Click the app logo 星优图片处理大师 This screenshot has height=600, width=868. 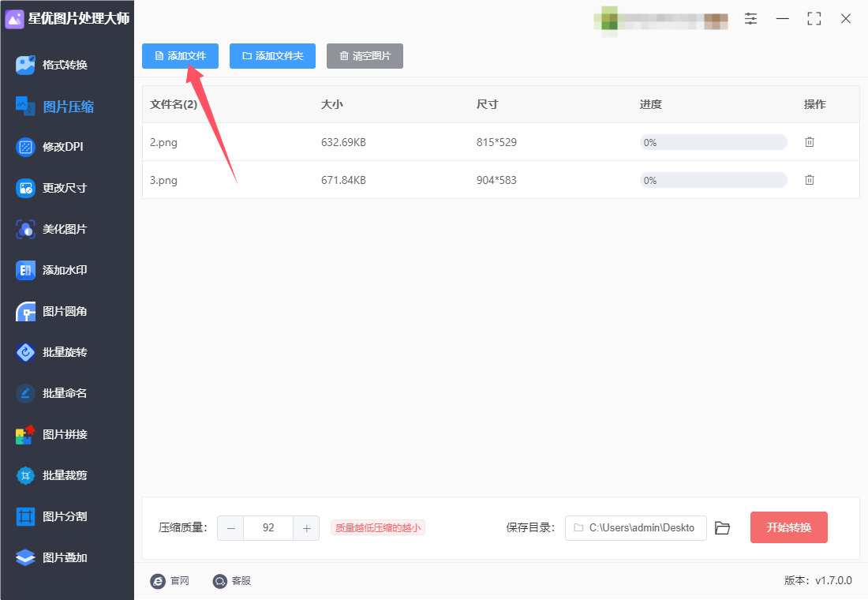(67, 19)
